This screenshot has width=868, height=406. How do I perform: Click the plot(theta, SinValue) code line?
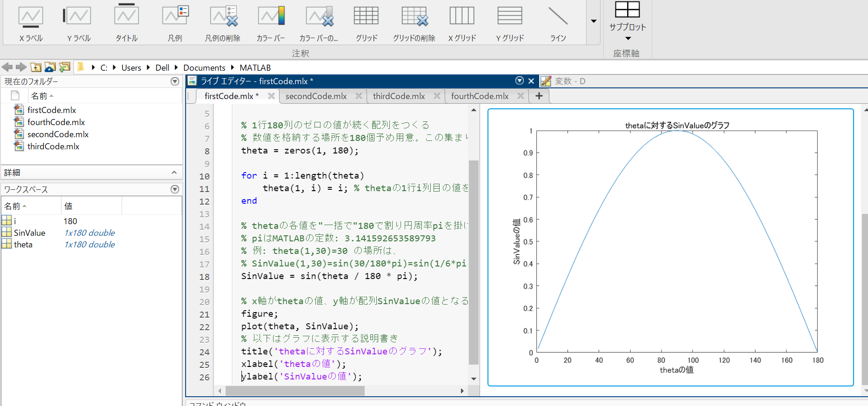coord(300,326)
